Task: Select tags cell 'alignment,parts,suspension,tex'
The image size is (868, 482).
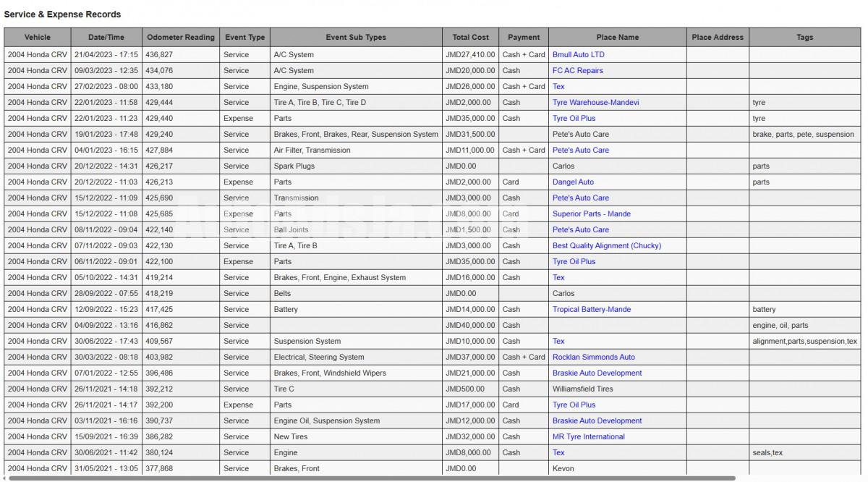Action: [x=805, y=341]
